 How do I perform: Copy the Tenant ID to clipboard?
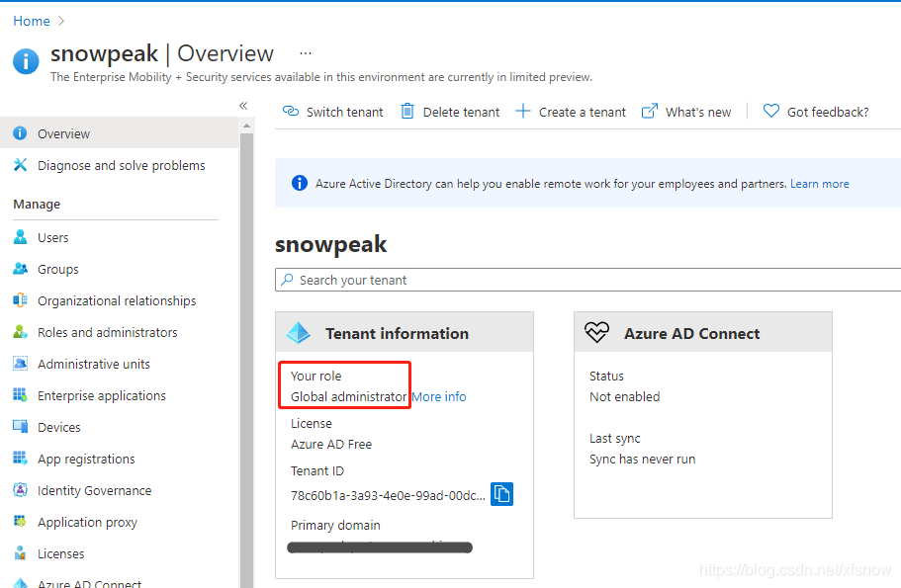[501, 494]
